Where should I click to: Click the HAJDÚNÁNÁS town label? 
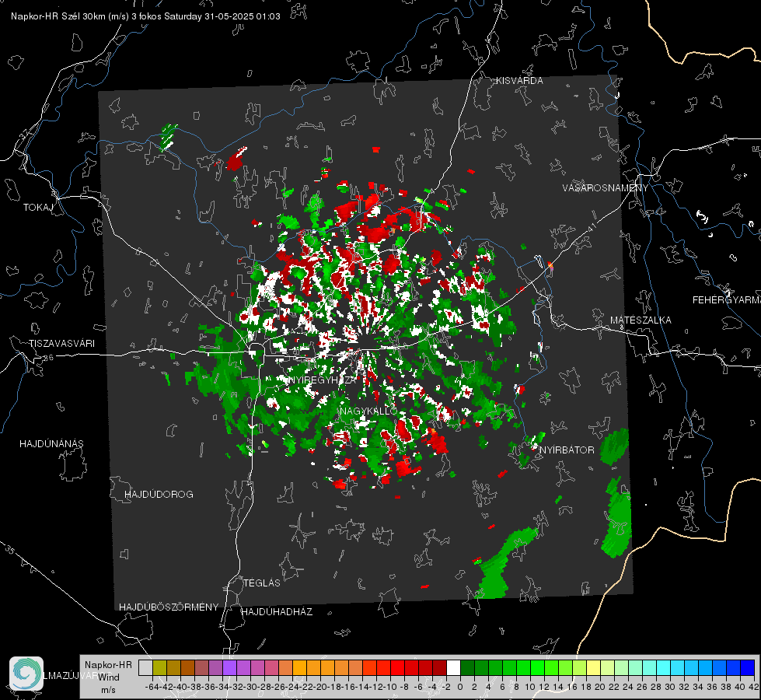click(x=51, y=444)
